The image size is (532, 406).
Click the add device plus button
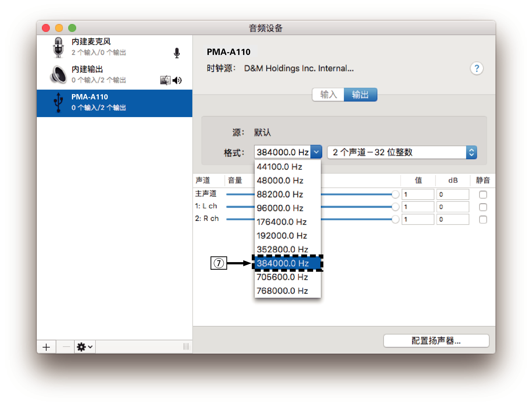pos(46,347)
